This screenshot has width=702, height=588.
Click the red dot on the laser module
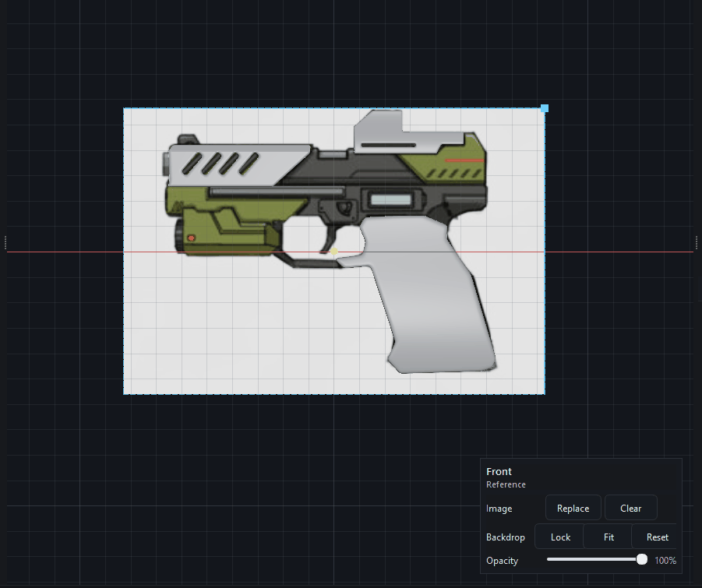pos(192,238)
